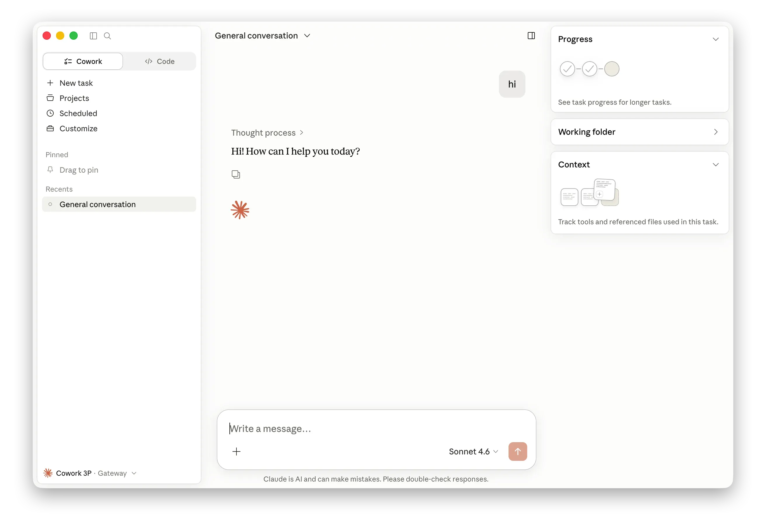Open search with the magnifier icon
The image size is (766, 532).
point(107,36)
